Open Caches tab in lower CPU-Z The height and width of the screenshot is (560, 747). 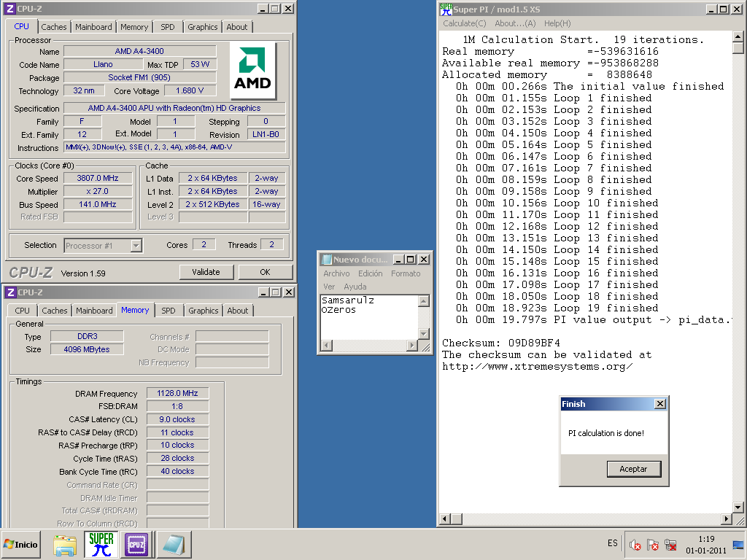(x=54, y=311)
